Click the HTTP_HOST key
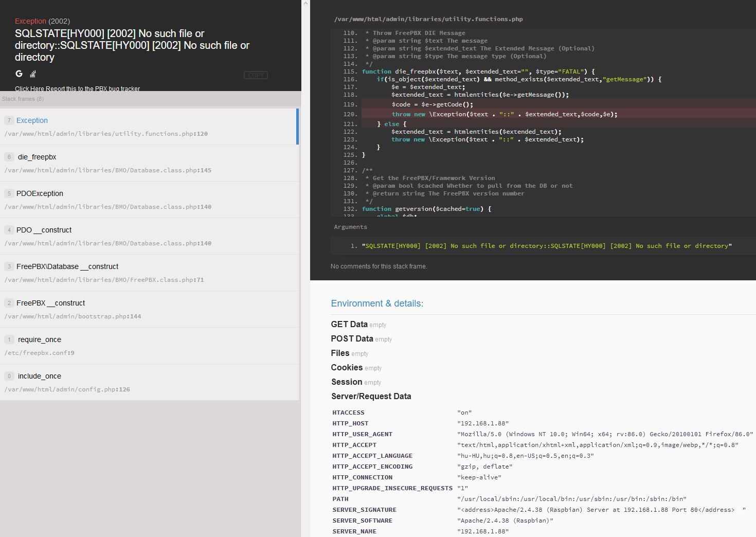 [350, 423]
